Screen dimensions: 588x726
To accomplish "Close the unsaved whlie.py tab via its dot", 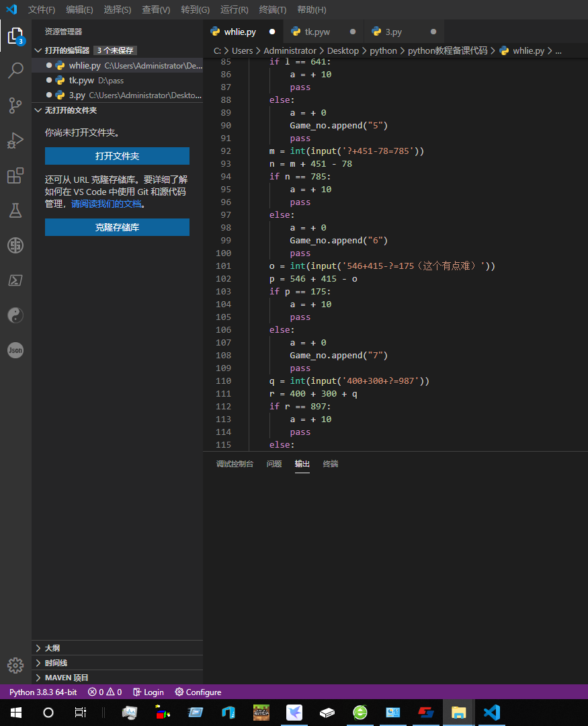I will (272, 32).
